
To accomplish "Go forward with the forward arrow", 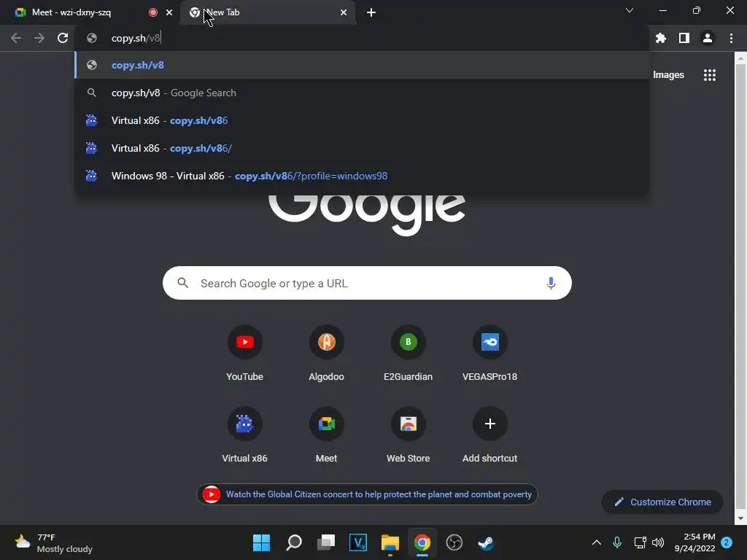I will point(39,38).
